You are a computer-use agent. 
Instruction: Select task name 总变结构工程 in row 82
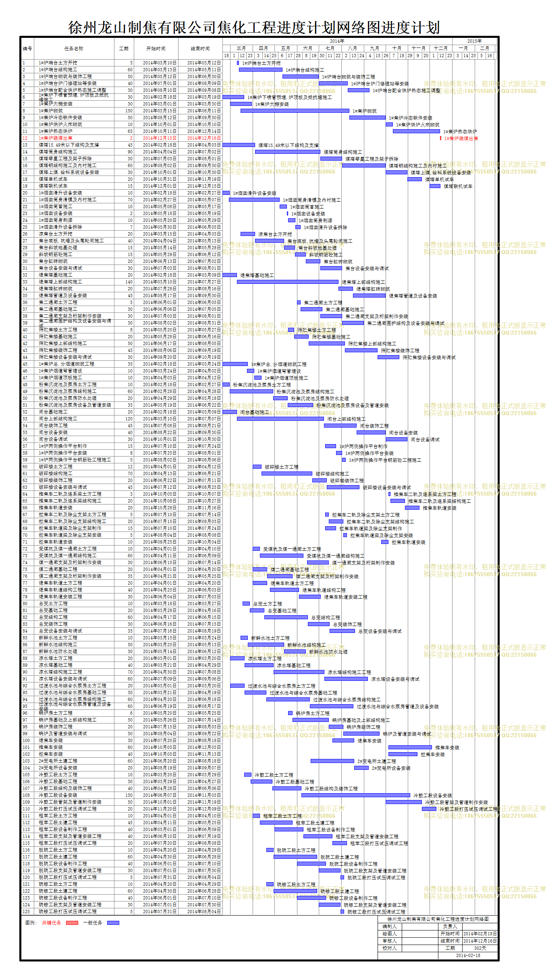(x=53, y=617)
